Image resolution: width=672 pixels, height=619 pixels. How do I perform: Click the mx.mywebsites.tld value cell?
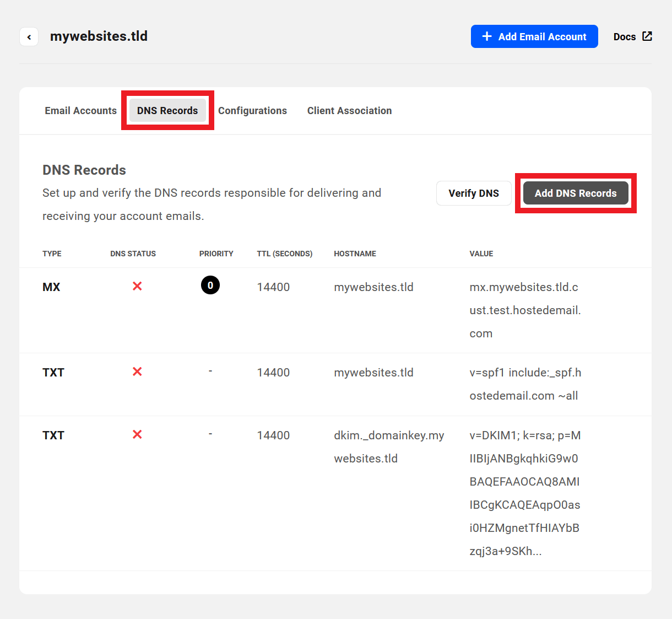pos(525,310)
